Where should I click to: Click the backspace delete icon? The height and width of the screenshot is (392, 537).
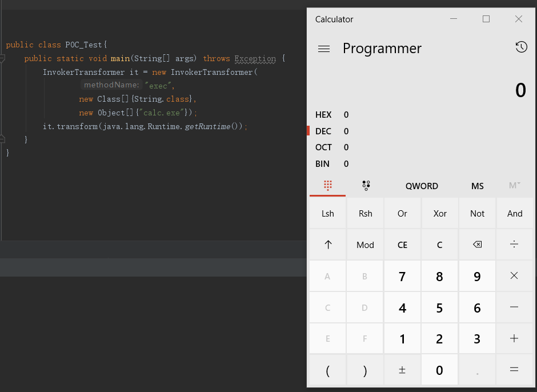[477, 245]
